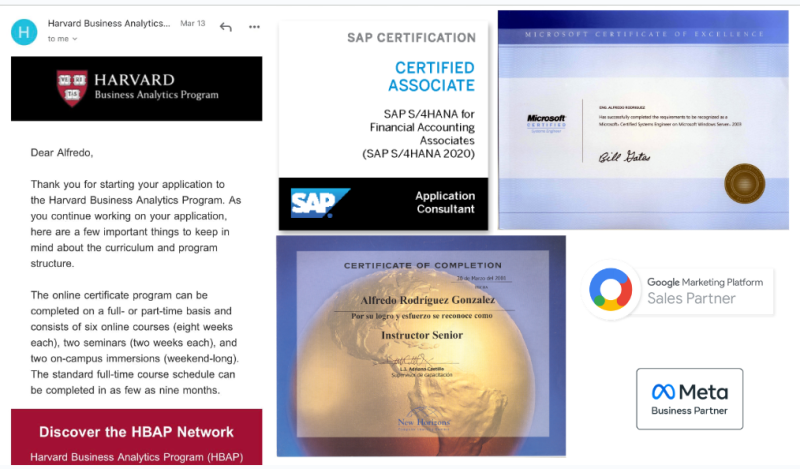Expand the "to me" recipient details
The width and height of the screenshot is (800, 469).
point(62,39)
